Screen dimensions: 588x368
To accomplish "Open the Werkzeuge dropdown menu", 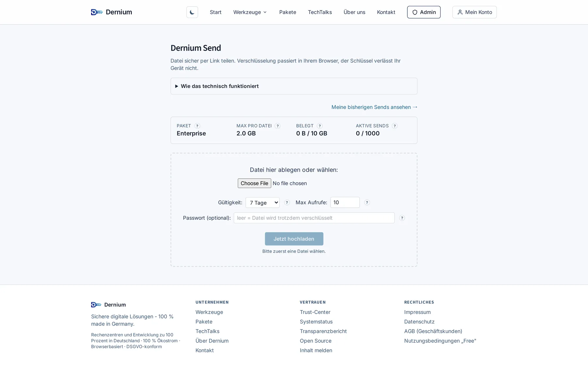I will point(250,12).
